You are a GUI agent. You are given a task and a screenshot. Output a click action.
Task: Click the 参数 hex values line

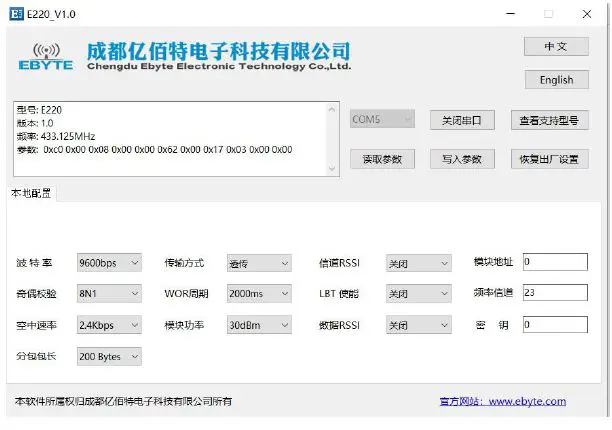[x=155, y=149]
